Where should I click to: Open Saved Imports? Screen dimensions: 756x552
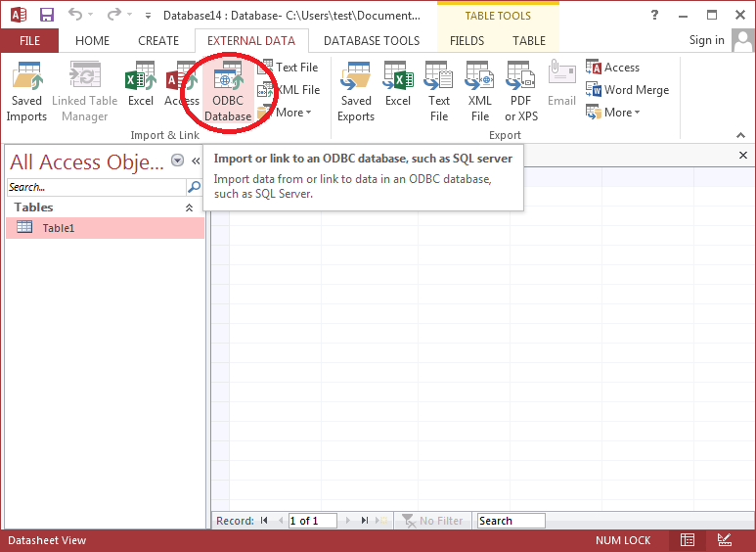26,92
